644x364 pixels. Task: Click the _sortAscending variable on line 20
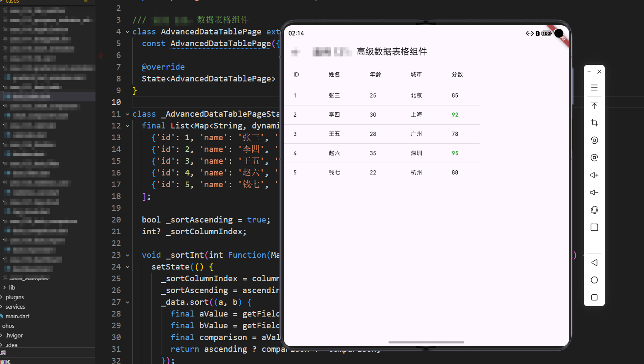[x=199, y=219]
